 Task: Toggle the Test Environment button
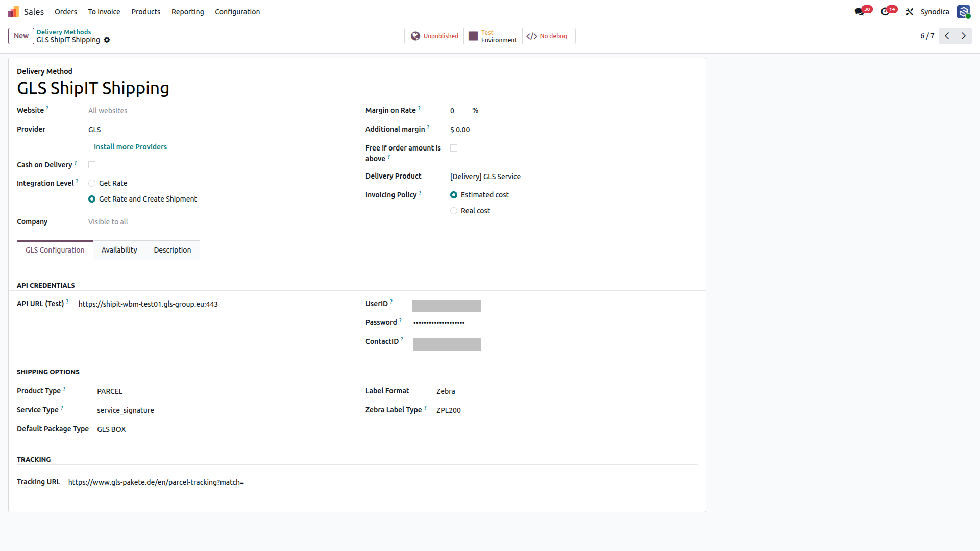493,36
